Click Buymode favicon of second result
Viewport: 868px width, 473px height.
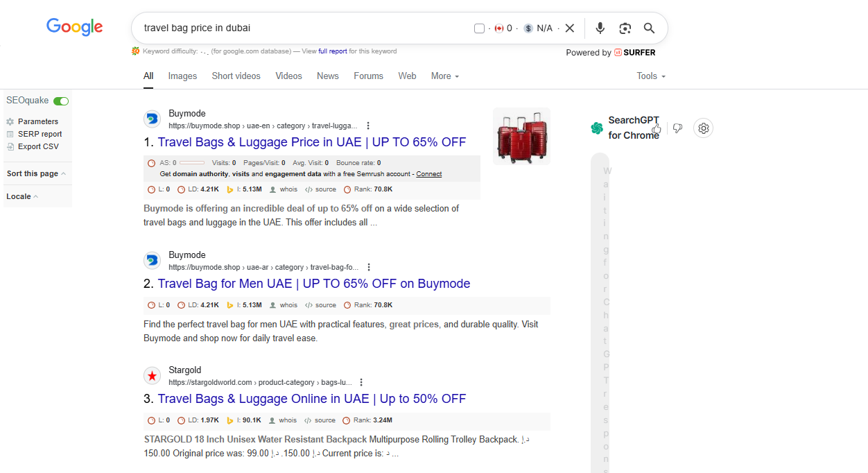152,261
